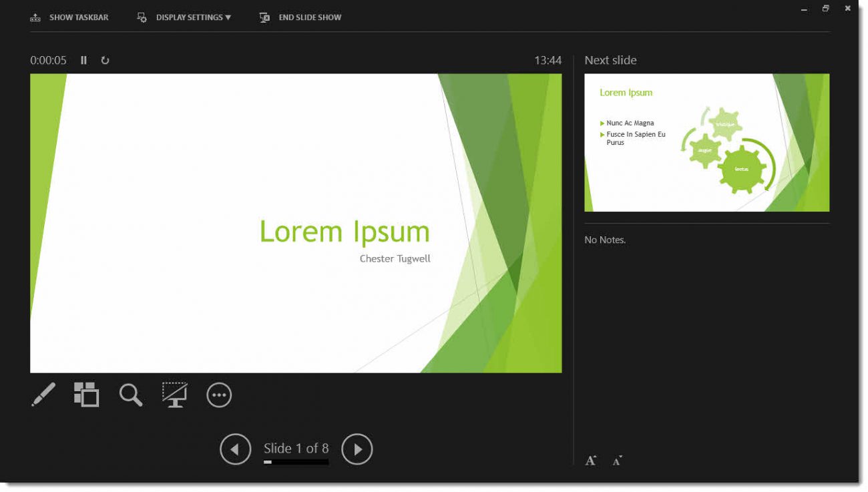Go back to the previous slide
The height and width of the screenshot is (492, 868).
coord(235,449)
